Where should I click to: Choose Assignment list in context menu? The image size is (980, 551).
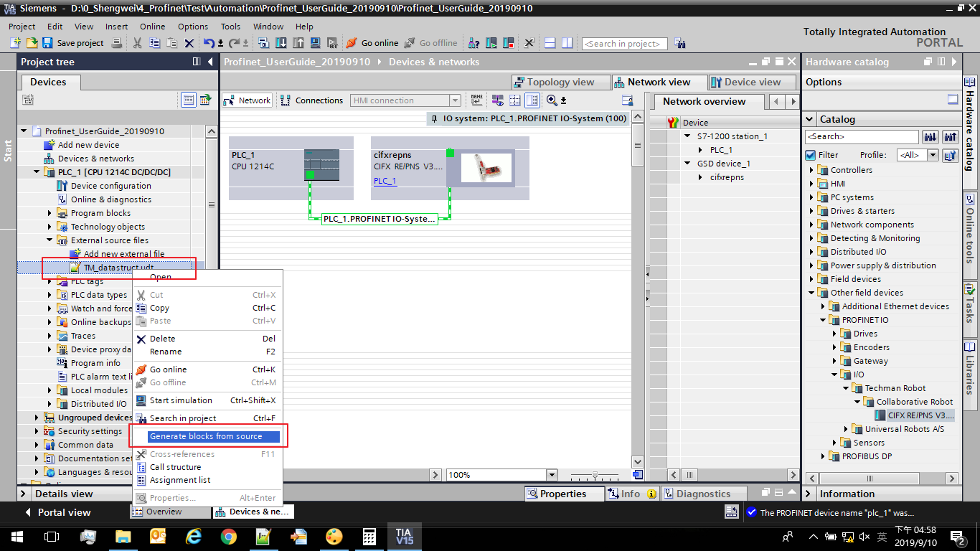click(x=207, y=480)
